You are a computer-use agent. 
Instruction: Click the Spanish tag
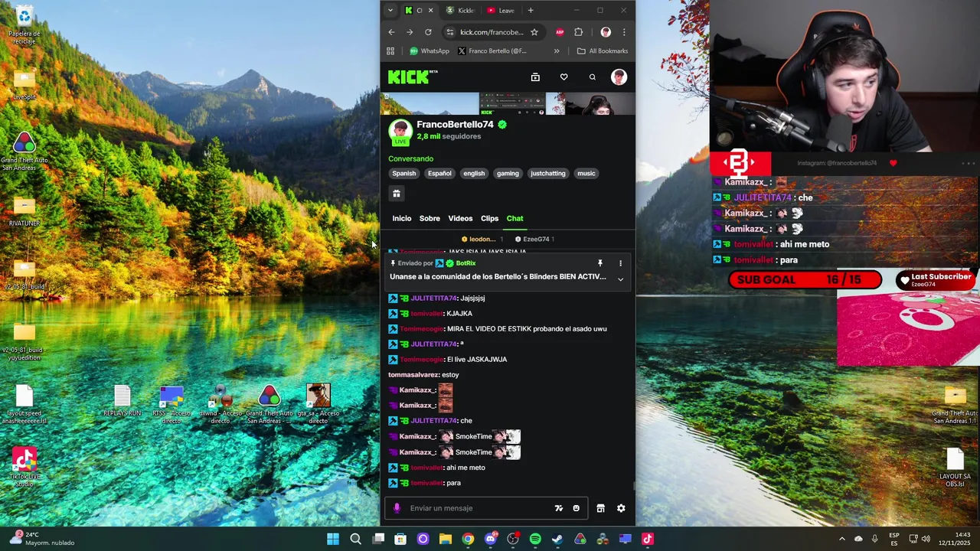(x=404, y=174)
